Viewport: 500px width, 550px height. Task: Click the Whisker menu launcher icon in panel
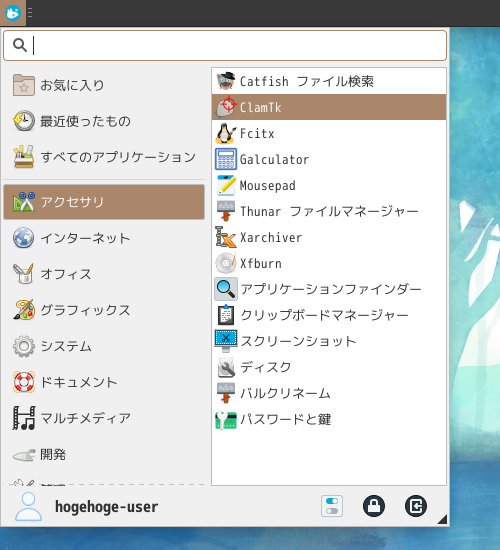pyautogui.click(x=13, y=13)
